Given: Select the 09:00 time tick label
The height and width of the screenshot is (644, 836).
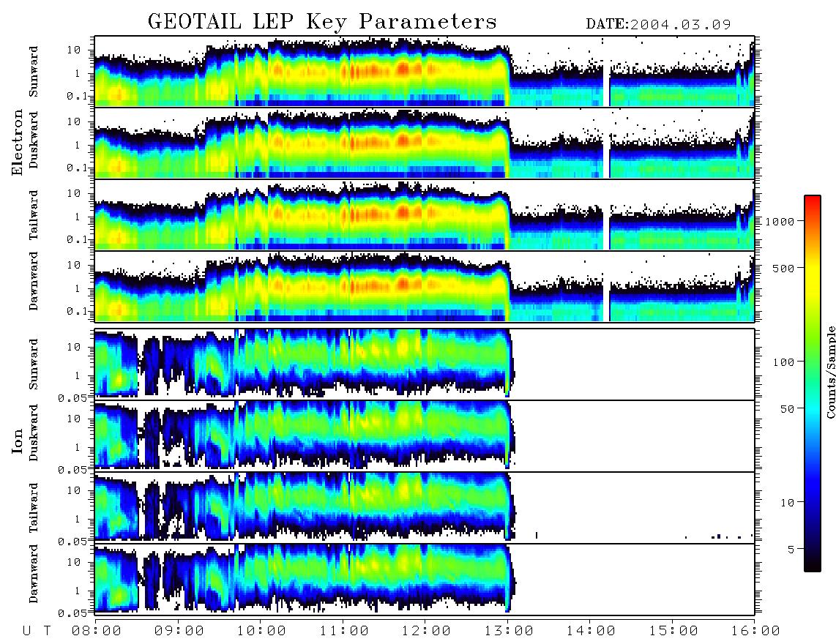Looking at the screenshot, I should [179, 631].
